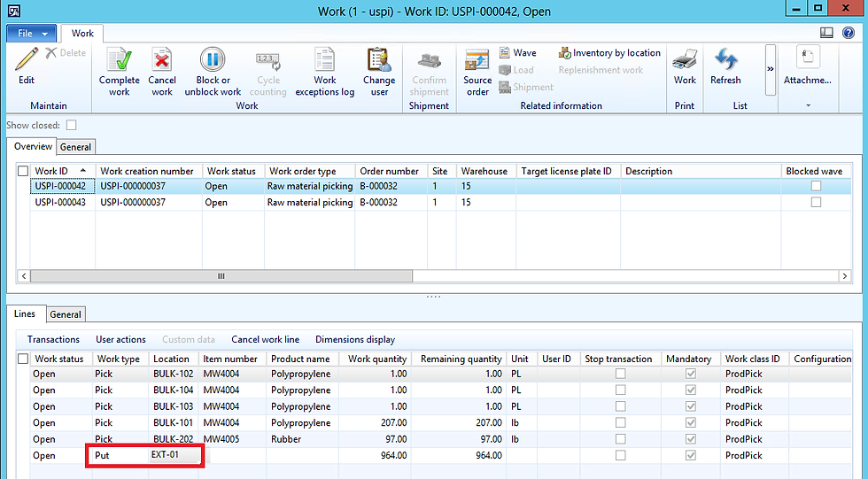Screen dimensions: 868x479
Task: Click the Change user icon
Action: pyautogui.click(x=379, y=59)
